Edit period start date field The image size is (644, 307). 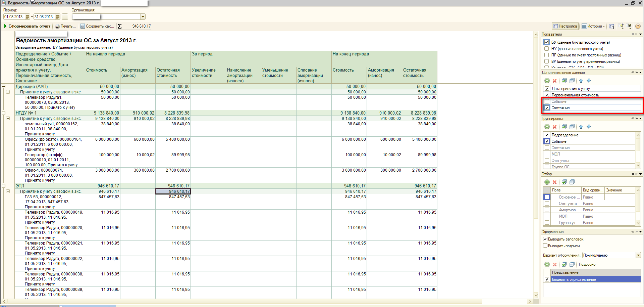(x=14, y=17)
